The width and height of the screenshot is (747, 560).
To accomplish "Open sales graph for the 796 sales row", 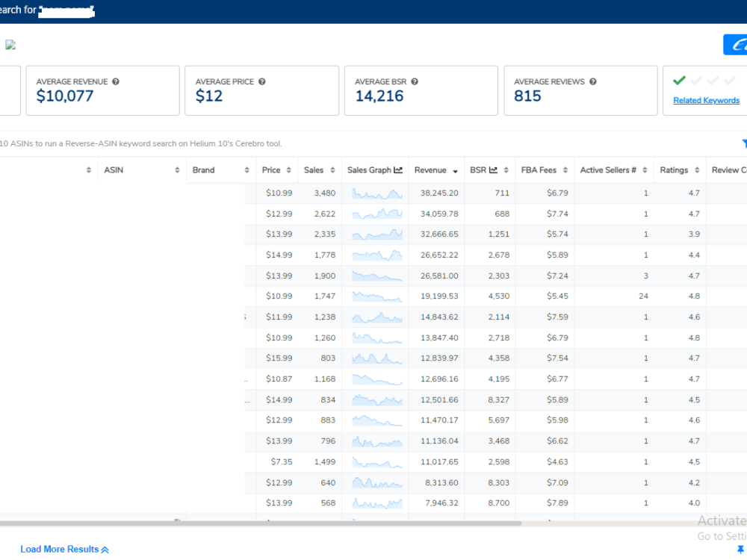I will tap(376, 441).
